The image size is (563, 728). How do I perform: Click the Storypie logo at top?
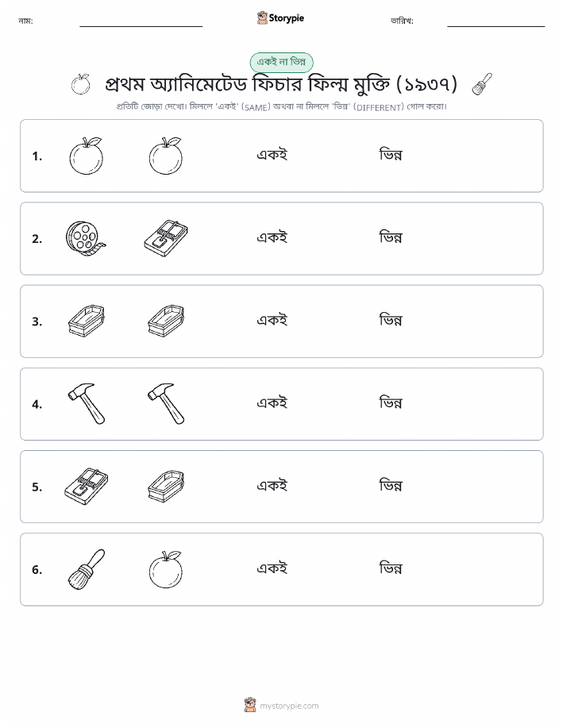(280, 18)
